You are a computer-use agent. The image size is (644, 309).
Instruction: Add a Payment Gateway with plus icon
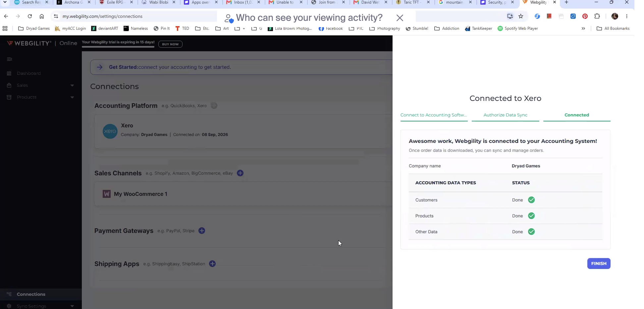point(202,231)
